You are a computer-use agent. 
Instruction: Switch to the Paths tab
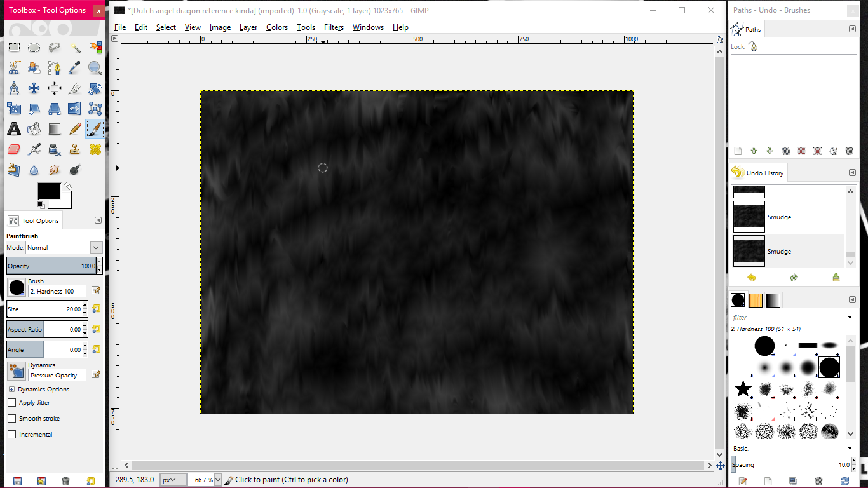(x=747, y=29)
